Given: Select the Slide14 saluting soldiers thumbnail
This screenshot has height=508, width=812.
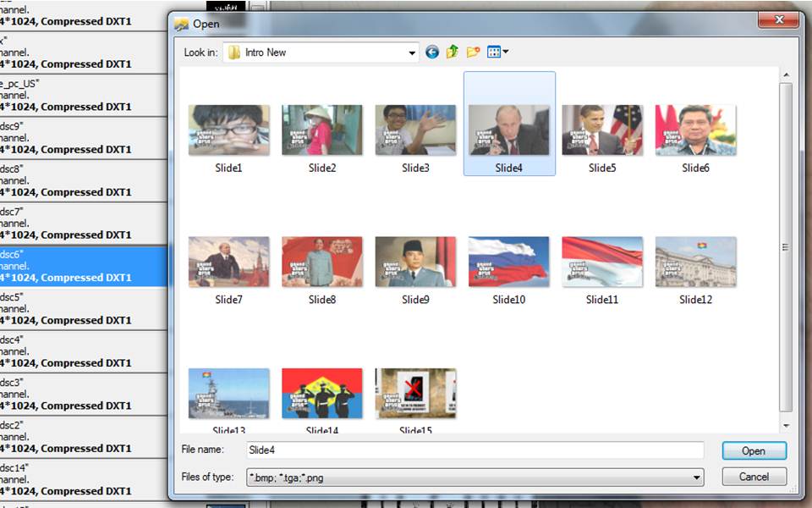Looking at the screenshot, I should [x=322, y=394].
